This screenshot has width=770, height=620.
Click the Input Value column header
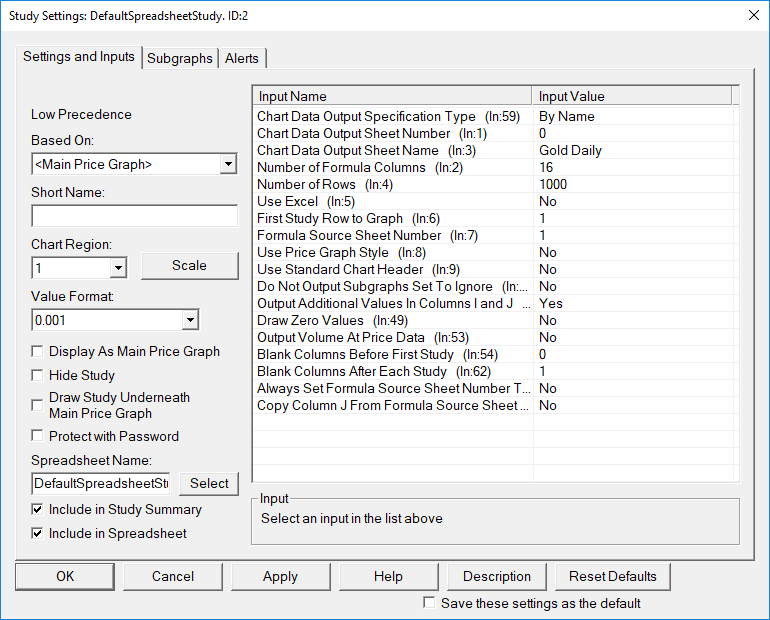pos(632,96)
